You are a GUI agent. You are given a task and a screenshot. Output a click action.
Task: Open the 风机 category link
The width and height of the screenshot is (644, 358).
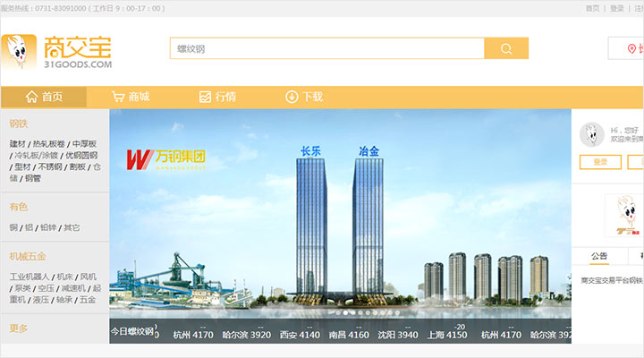[88, 277]
